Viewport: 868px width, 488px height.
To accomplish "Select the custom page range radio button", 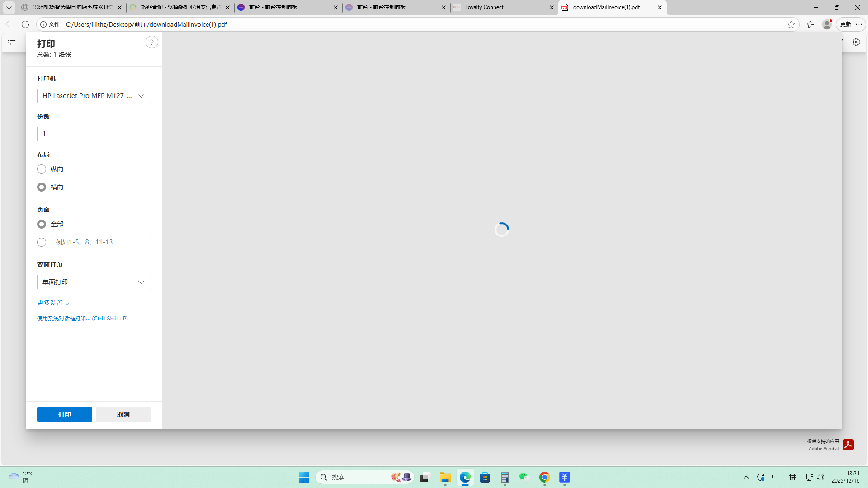I will click(x=42, y=242).
